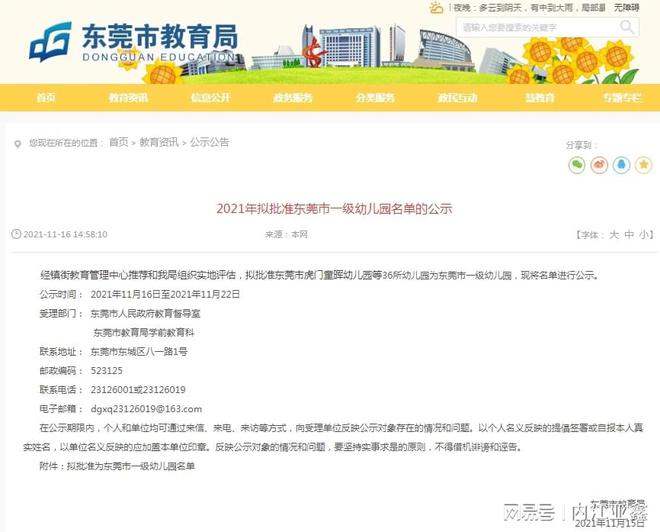The height and width of the screenshot is (532, 660).
Task: Share to WeChat via green icon
Action: pos(577,165)
